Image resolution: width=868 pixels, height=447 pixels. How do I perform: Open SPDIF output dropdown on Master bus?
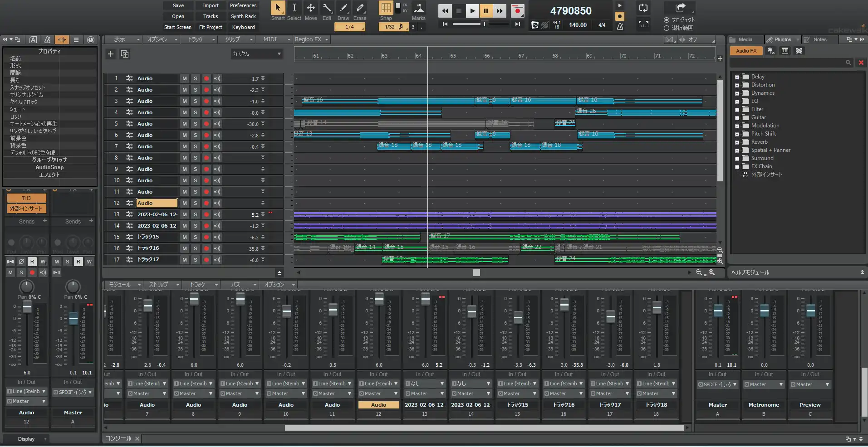pos(717,384)
